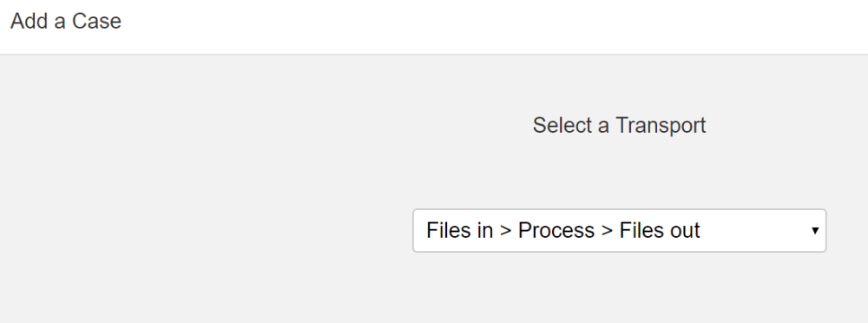Click the empty gray area left of the dropdown

point(205,230)
